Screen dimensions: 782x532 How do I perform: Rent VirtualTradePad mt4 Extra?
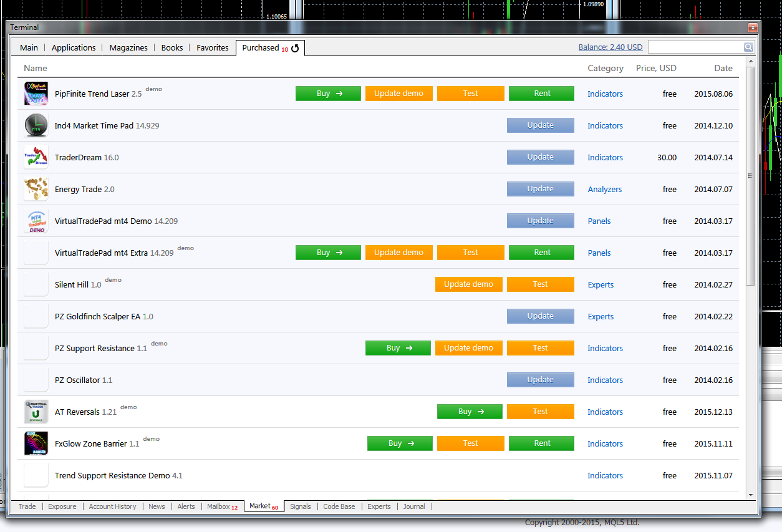[542, 253]
